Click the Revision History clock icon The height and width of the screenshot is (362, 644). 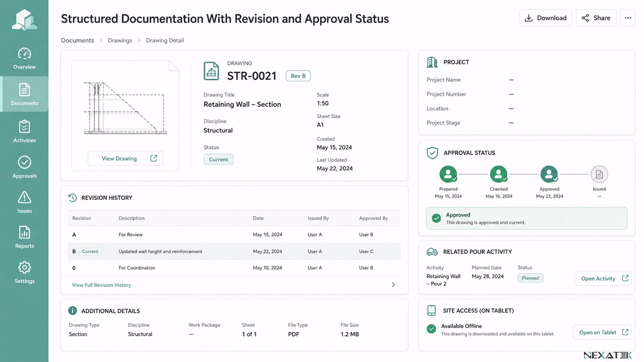tap(72, 198)
